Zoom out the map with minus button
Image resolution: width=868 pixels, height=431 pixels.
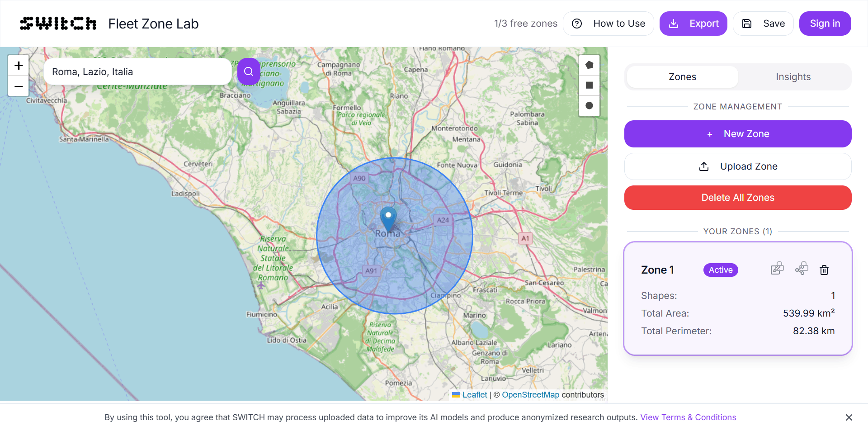19,86
